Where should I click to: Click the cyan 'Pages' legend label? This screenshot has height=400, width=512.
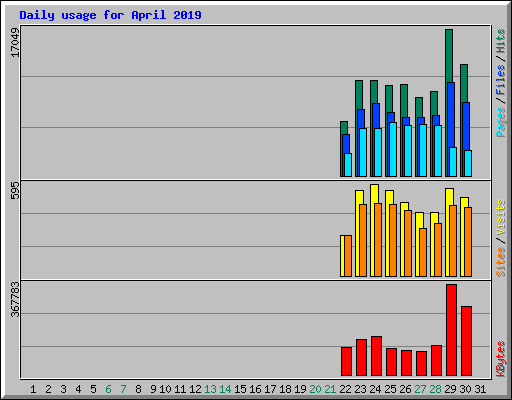pyautogui.click(x=501, y=122)
